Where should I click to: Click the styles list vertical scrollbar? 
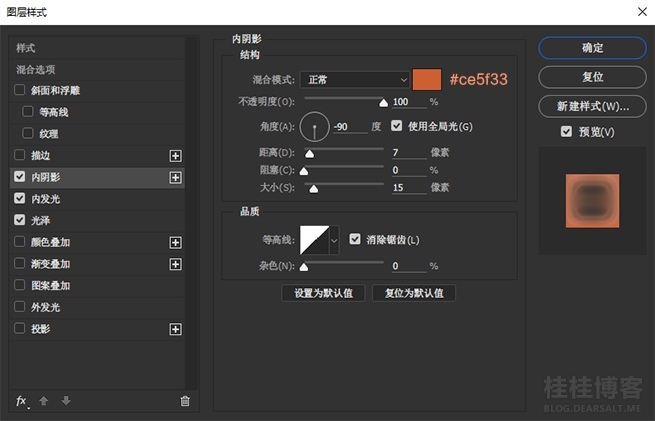[x=192, y=213]
